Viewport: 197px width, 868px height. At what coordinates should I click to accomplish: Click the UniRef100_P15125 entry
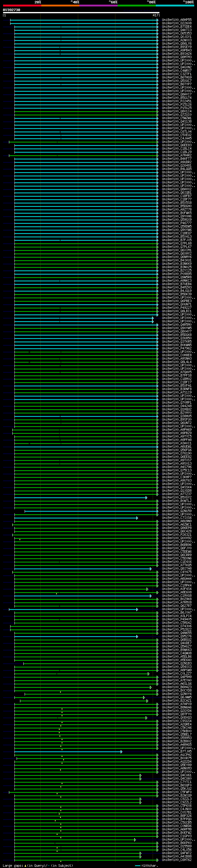tap(176, 108)
